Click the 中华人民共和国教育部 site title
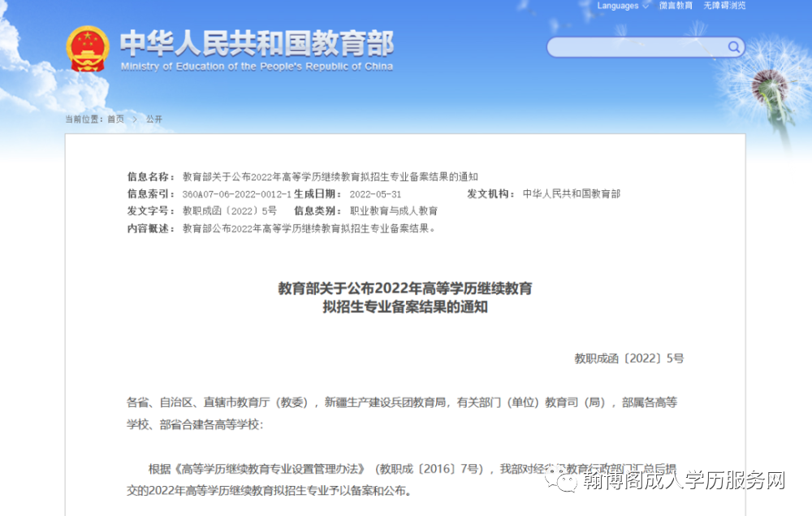 click(x=257, y=43)
